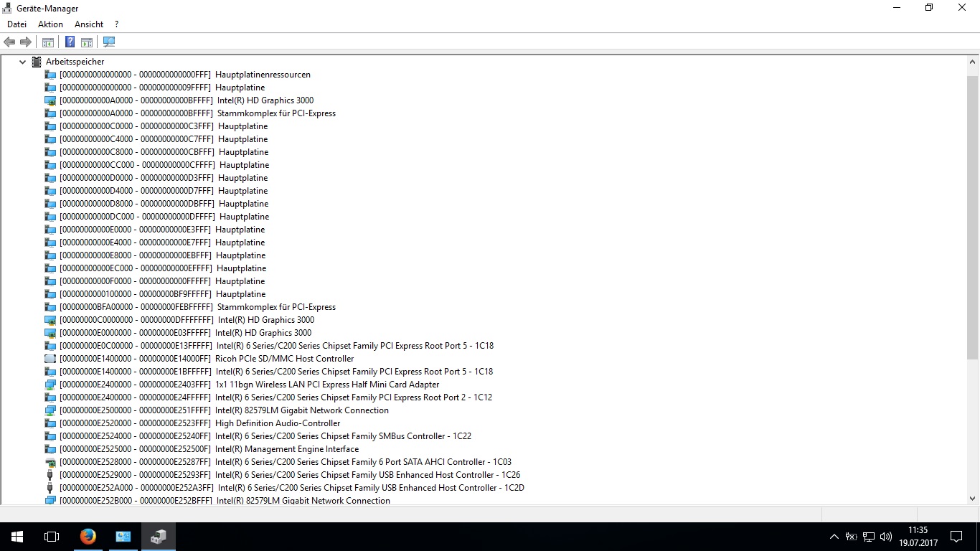Click the scrollbar up arrow
This screenshot has height=551, width=980.
click(973, 62)
